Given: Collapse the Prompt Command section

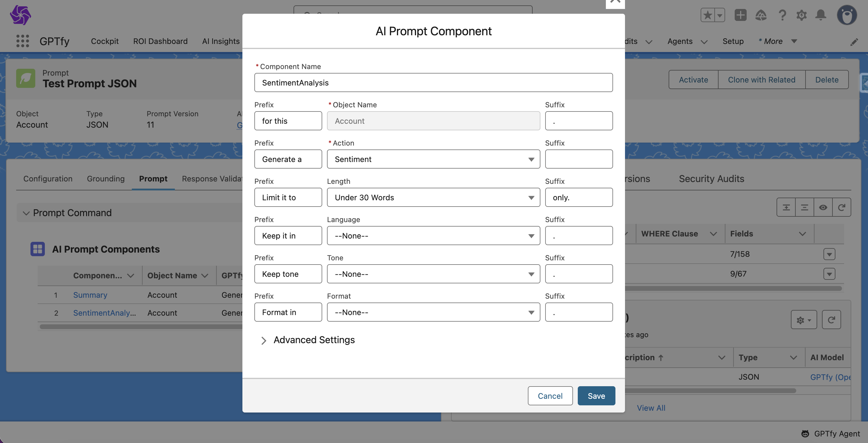Looking at the screenshot, I should pos(26,213).
